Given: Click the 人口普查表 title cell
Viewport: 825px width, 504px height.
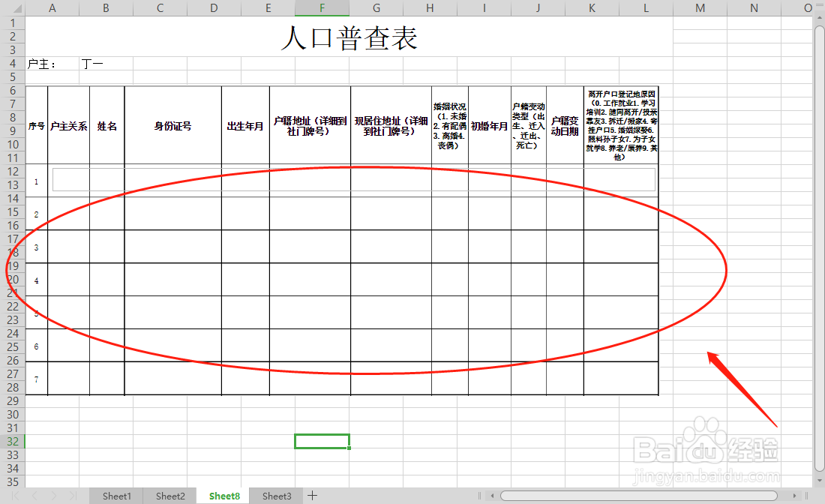Looking at the screenshot, I should click(x=349, y=37).
